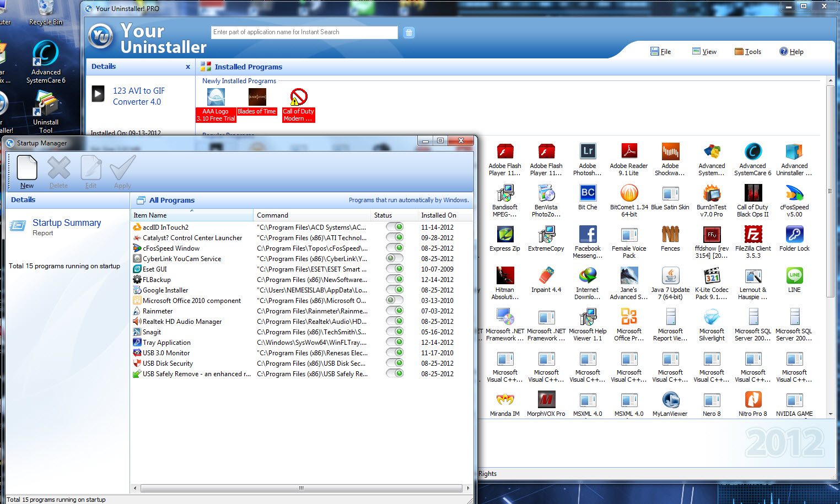Select the Microsoft Silverlight icon
840x504 pixels.
coord(712,317)
